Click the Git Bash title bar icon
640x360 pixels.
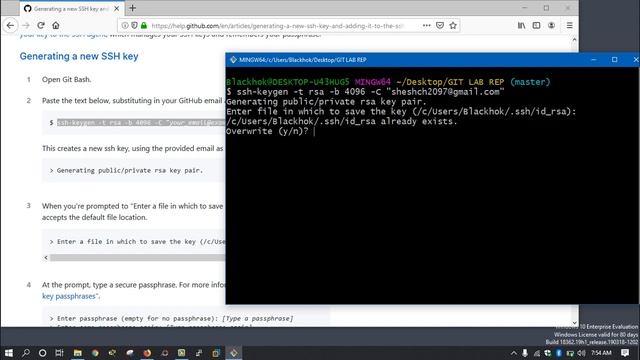[x=233, y=60]
